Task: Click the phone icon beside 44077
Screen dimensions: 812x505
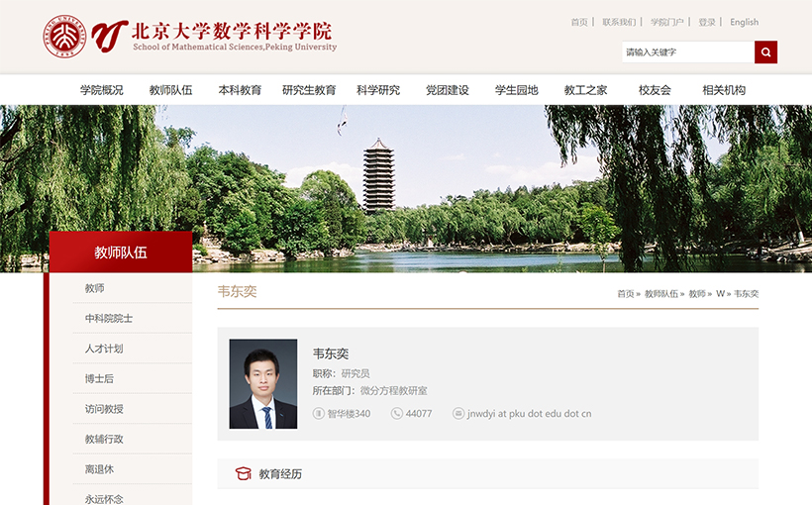Action: (x=397, y=414)
